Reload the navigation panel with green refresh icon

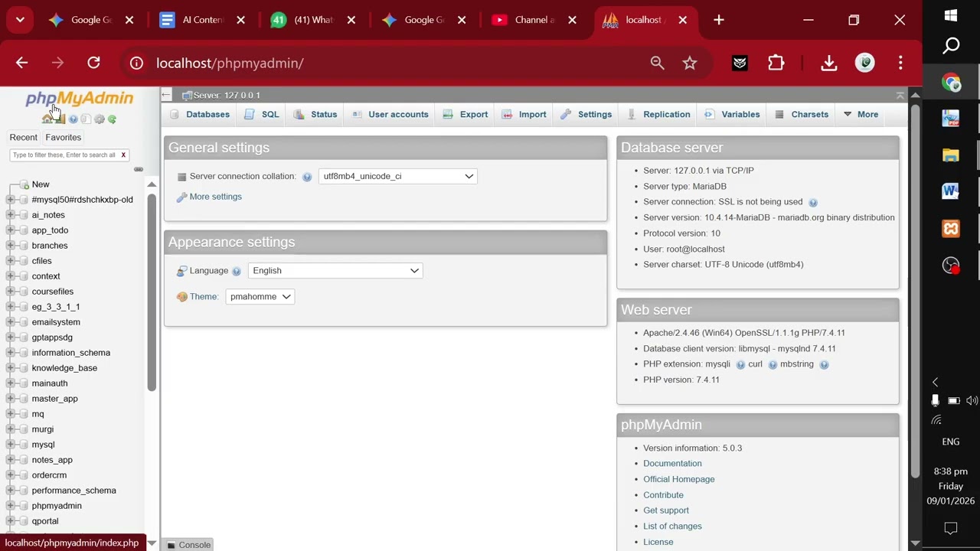[x=112, y=119]
